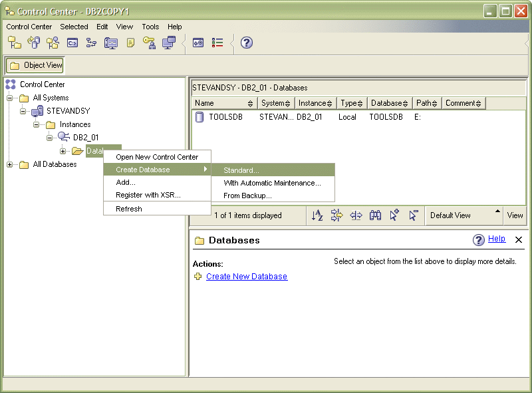The image size is (532, 393).
Task: Click the View button at bottom right
Action: pyautogui.click(x=515, y=215)
